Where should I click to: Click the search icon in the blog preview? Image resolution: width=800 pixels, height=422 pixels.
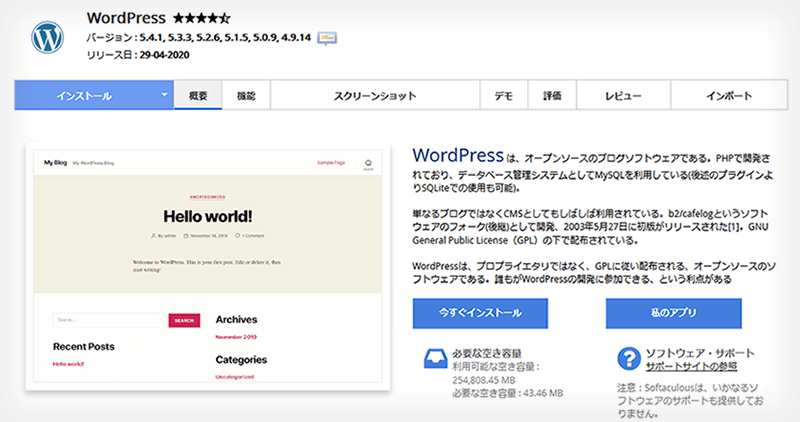[x=368, y=163]
